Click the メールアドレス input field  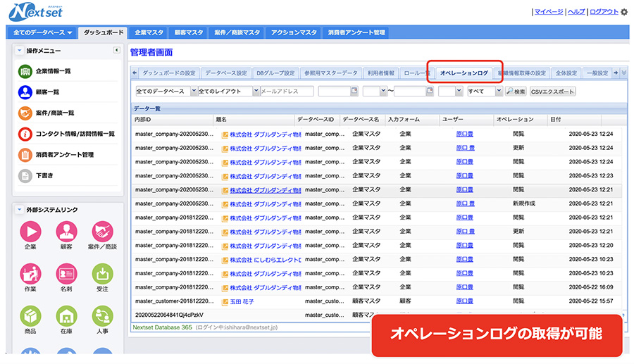287,92
